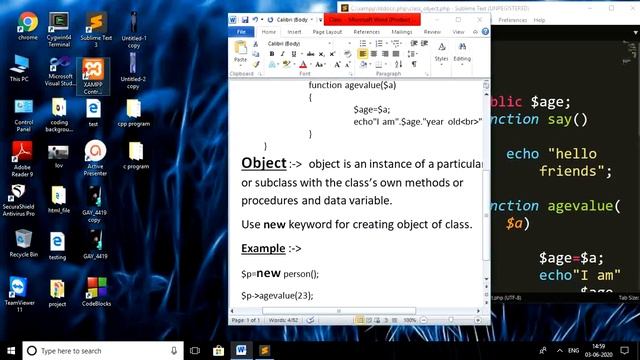Pick font color red A swatch
Image resolution: width=640 pixels, height=360 pixels.
point(303,64)
